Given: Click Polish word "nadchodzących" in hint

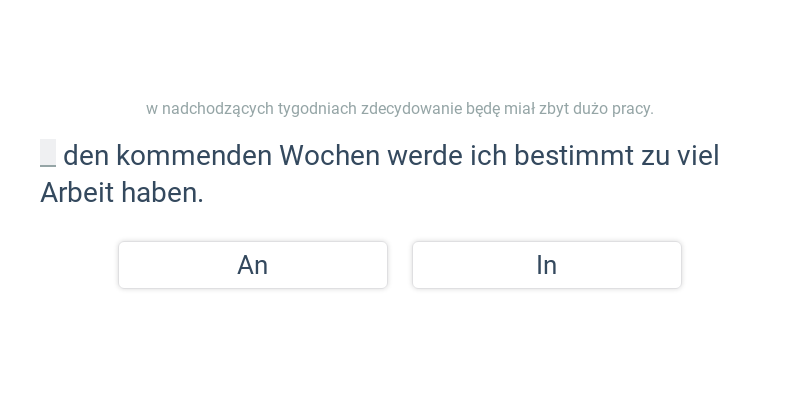Looking at the screenshot, I should tap(218, 109).
